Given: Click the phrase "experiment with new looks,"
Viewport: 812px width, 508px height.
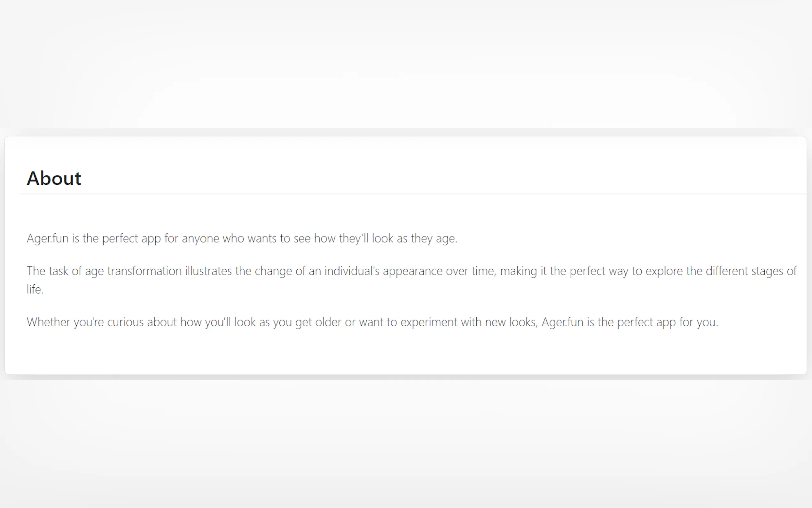Looking at the screenshot, I should tap(469, 322).
